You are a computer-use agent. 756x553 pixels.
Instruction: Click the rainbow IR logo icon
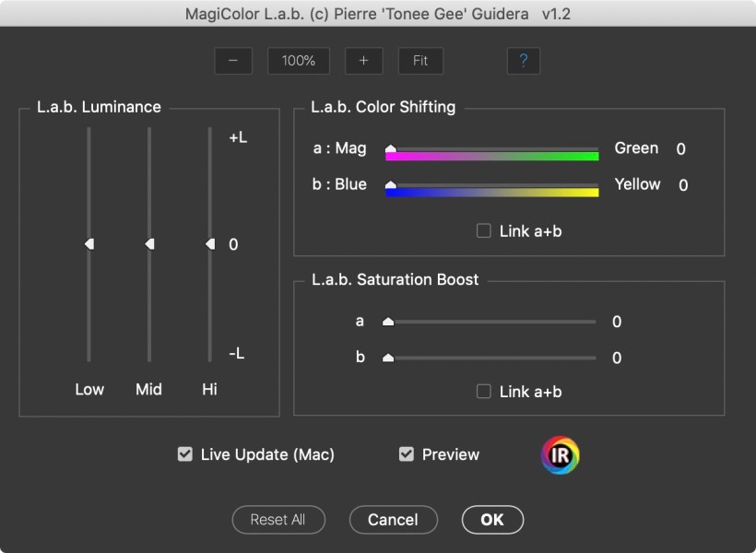pos(560,455)
